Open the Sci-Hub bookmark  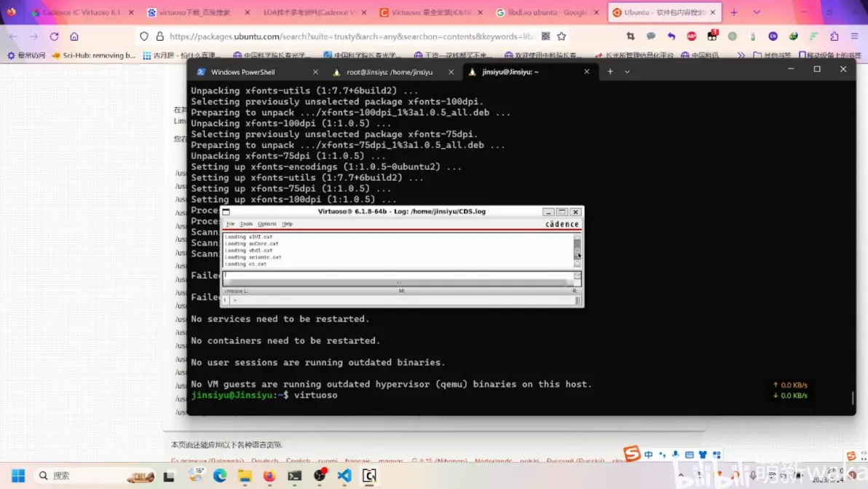93,55
